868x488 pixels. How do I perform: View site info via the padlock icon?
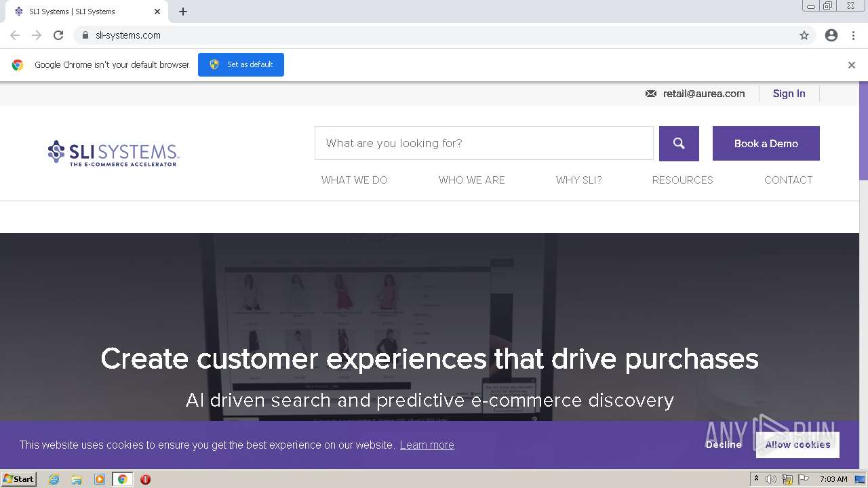point(85,35)
